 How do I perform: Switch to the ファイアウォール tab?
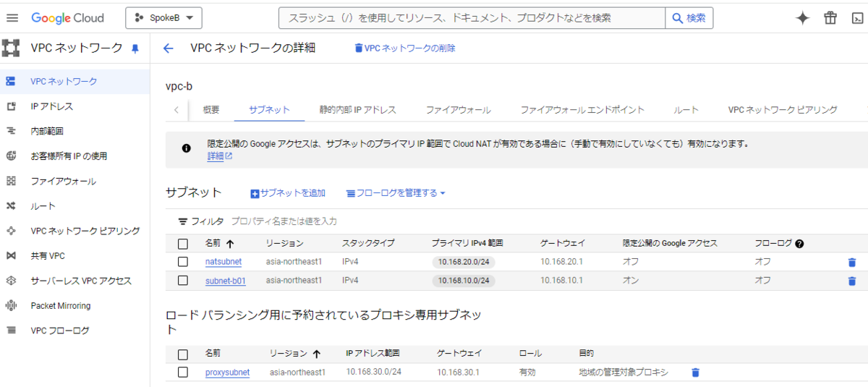point(458,110)
